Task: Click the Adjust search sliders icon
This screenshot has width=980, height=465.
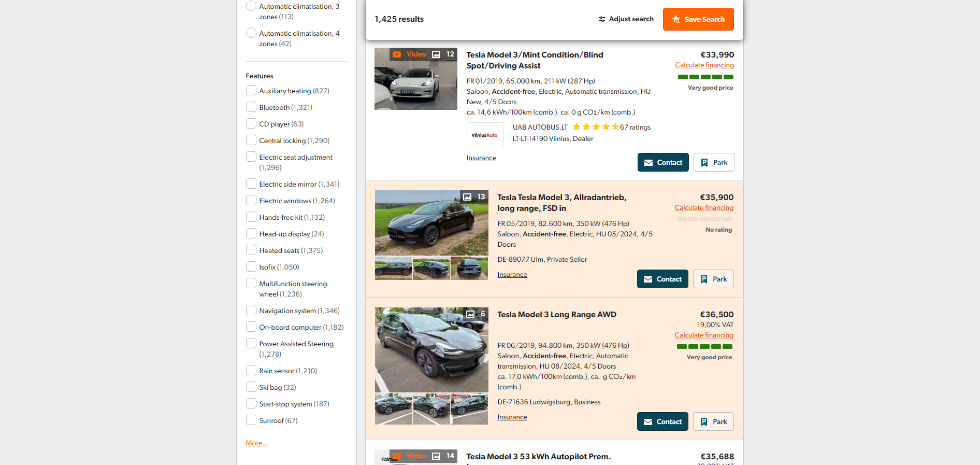Action: (x=601, y=19)
